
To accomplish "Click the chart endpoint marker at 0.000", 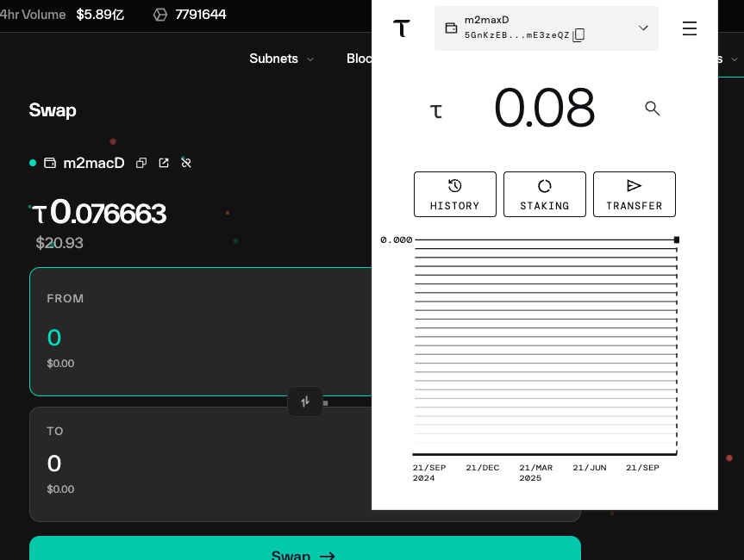I will pos(677,240).
